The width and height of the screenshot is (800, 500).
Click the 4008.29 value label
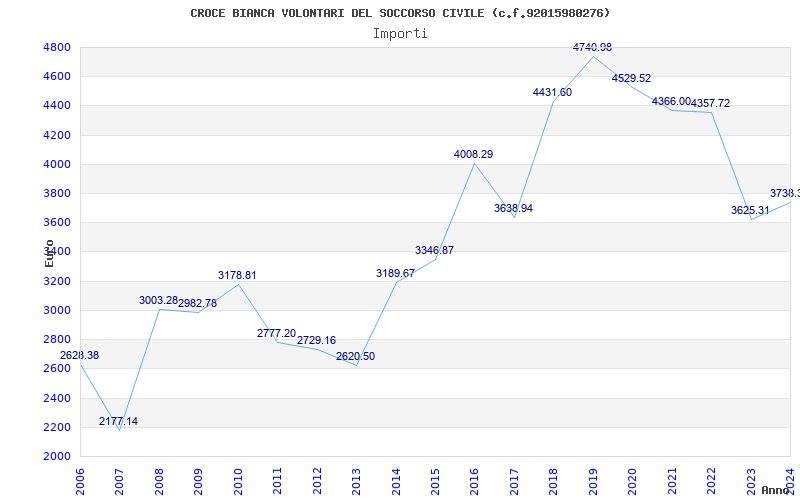[473, 154]
